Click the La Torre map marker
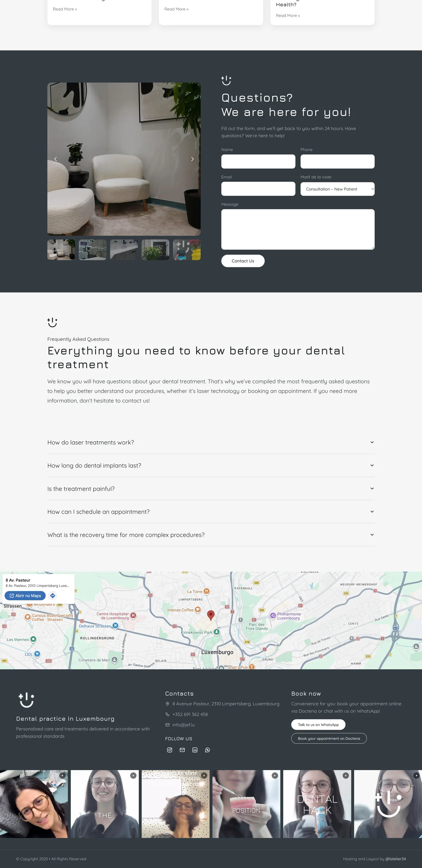422x868 pixels. coord(206,591)
